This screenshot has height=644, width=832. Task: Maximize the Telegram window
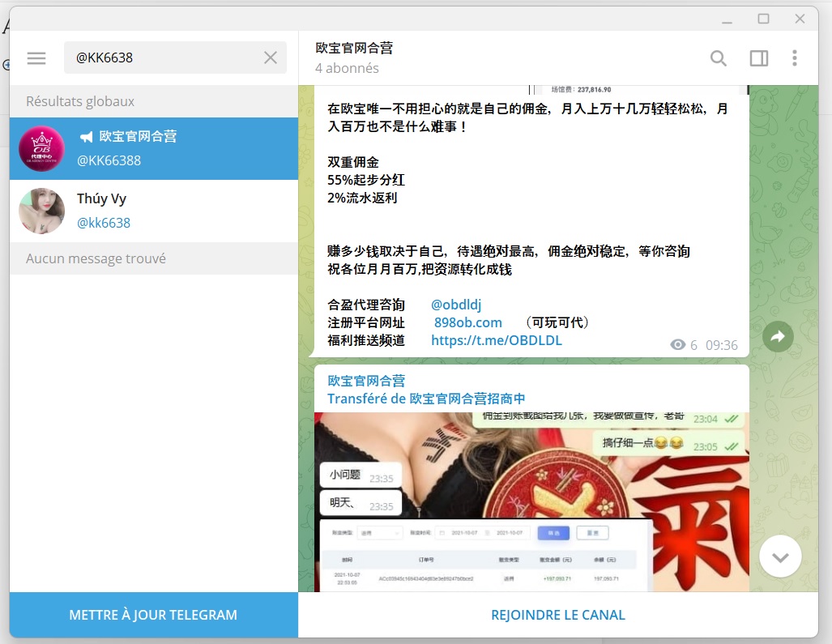click(763, 19)
